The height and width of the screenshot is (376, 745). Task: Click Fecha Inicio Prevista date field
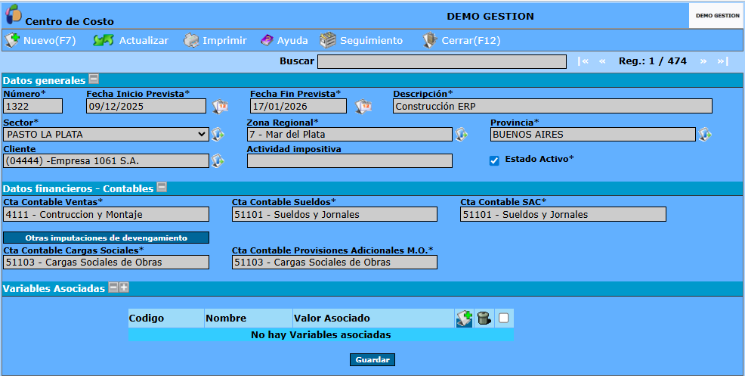pos(146,106)
